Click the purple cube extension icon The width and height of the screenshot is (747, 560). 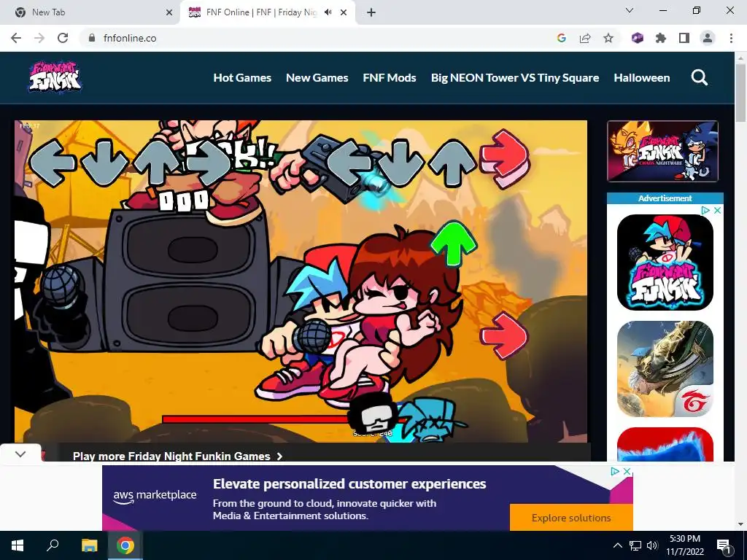pyautogui.click(x=637, y=38)
